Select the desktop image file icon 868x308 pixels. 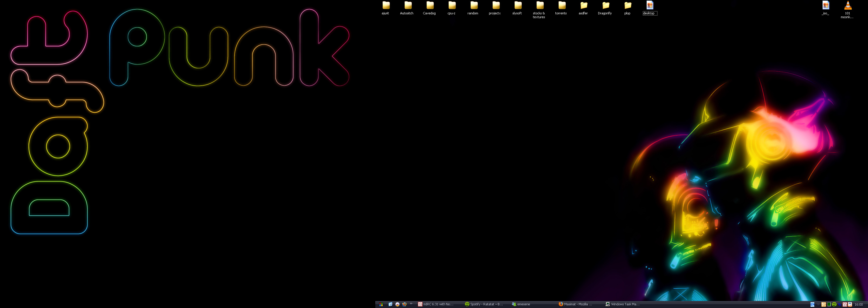coord(650,6)
